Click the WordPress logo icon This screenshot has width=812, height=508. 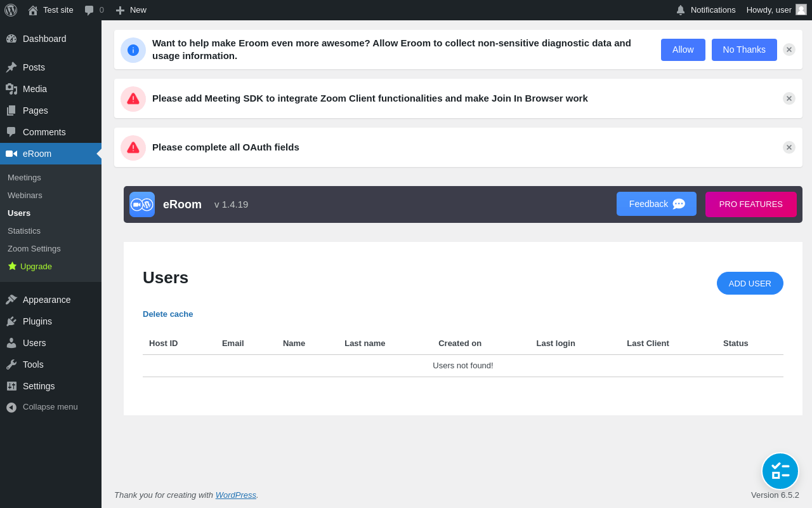pyautogui.click(x=11, y=10)
